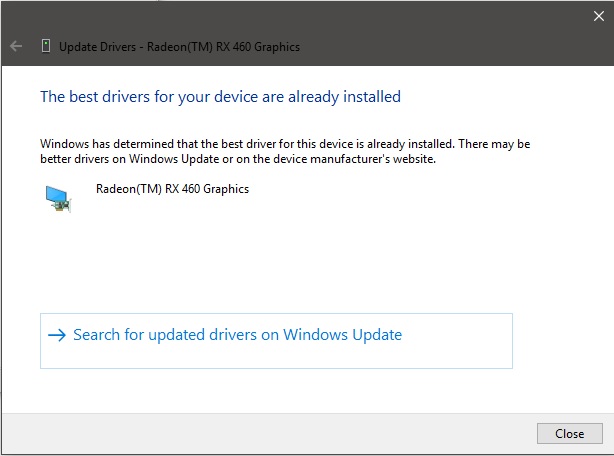This screenshot has width=614, height=456.
Task: Search for updated drivers on Windows Update
Action: 276,341
